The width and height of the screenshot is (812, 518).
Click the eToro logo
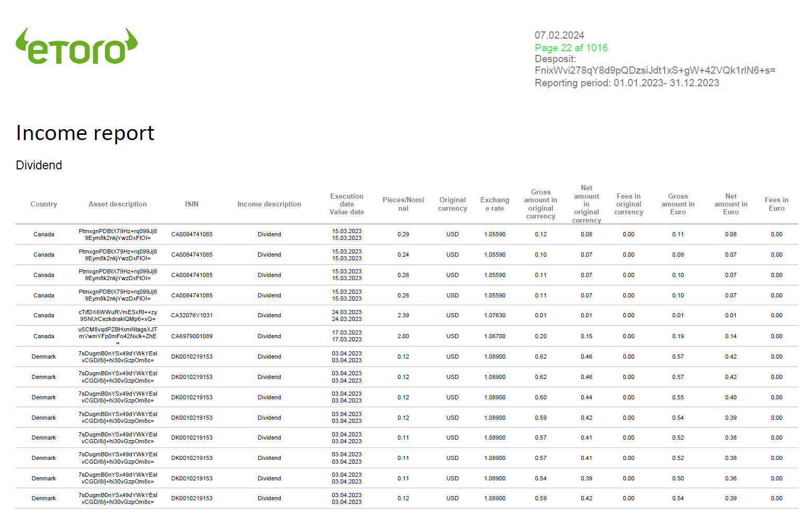point(77,46)
